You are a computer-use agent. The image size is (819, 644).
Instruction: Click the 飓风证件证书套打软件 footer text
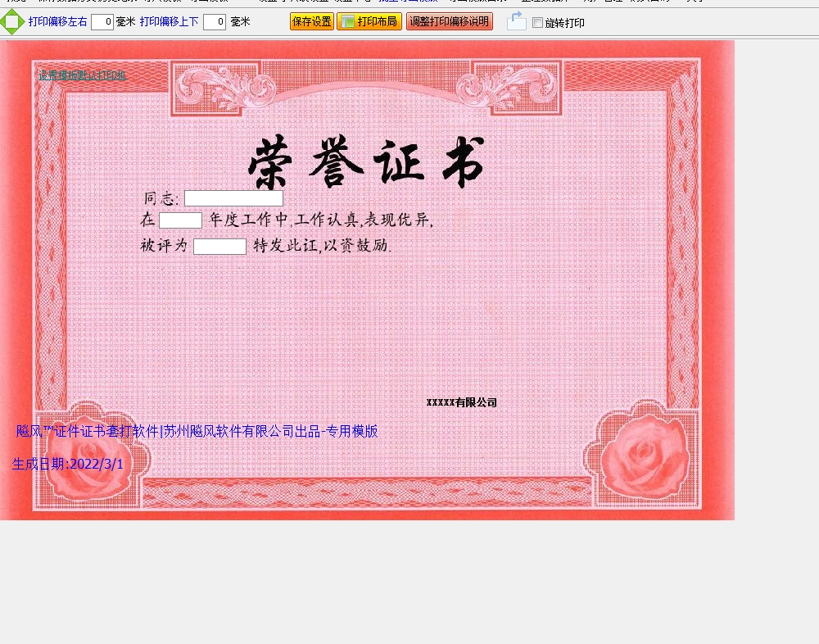point(197,431)
